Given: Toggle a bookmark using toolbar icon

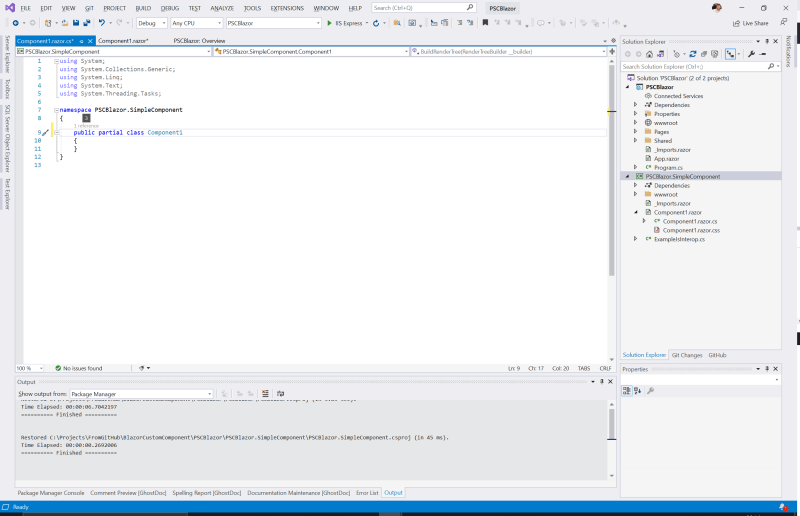Looking at the screenshot, I should 485,23.
